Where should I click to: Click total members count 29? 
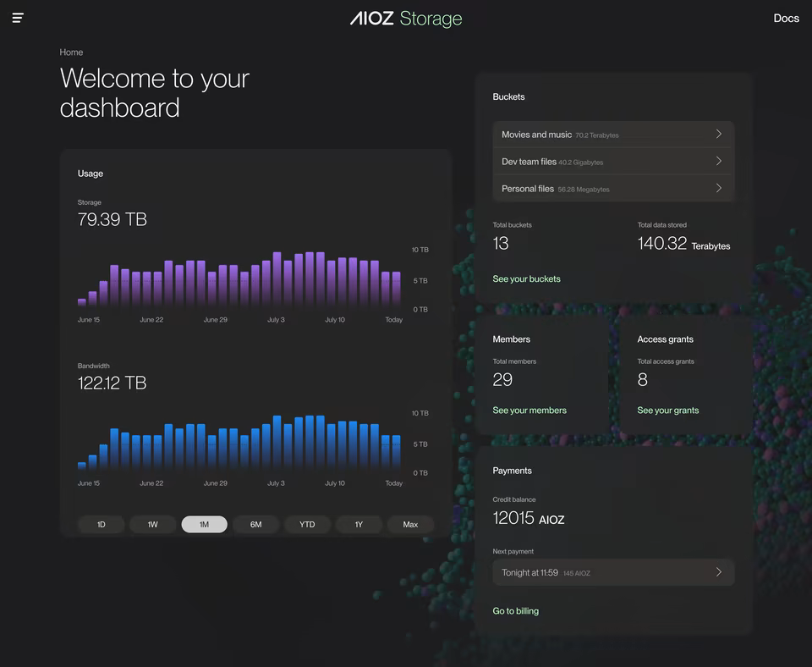point(502,380)
